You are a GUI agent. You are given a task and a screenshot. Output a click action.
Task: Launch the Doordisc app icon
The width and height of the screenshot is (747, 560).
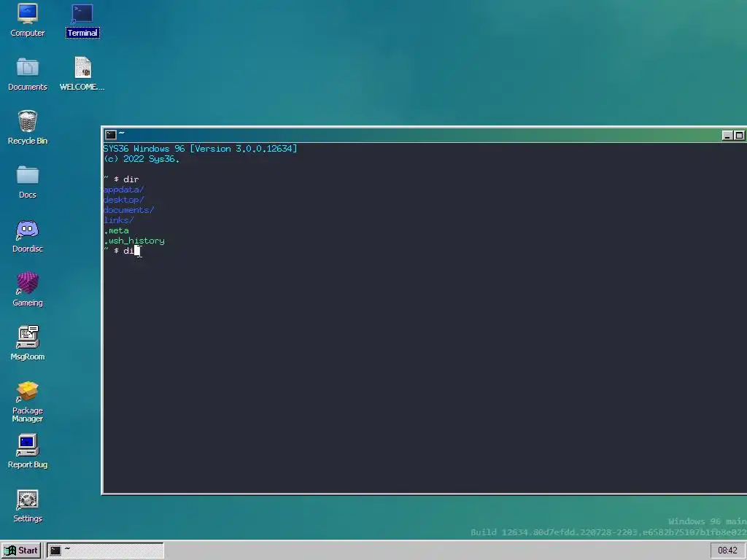coord(28,236)
